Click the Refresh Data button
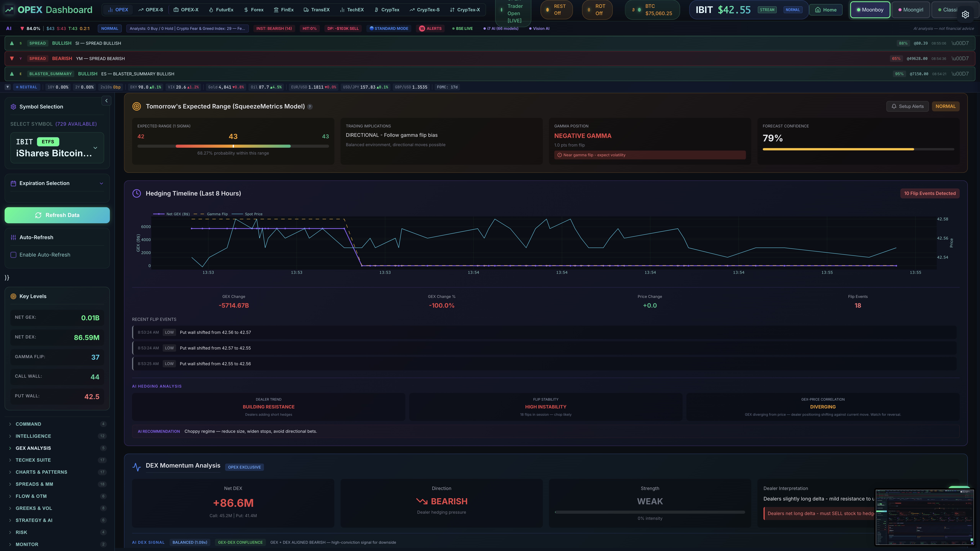 (x=57, y=215)
